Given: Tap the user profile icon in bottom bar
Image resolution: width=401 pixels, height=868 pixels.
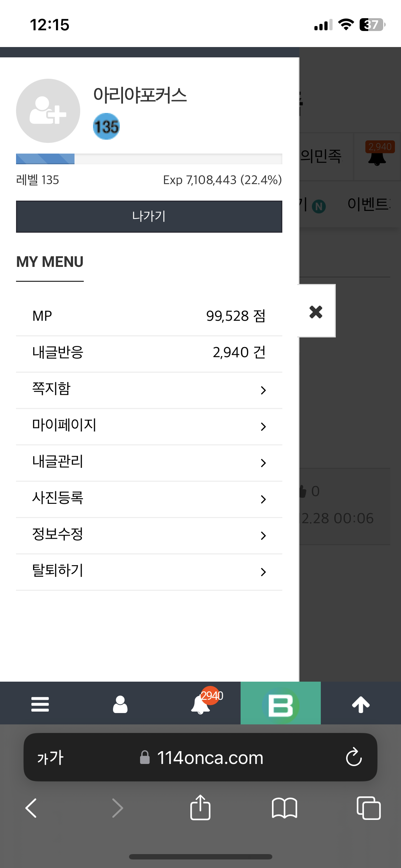Looking at the screenshot, I should [120, 704].
